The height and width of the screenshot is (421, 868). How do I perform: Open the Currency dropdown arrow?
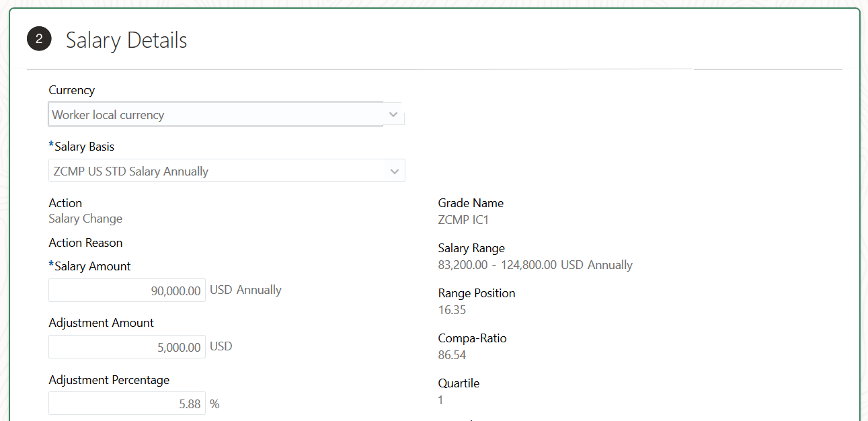(x=393, y=114)
